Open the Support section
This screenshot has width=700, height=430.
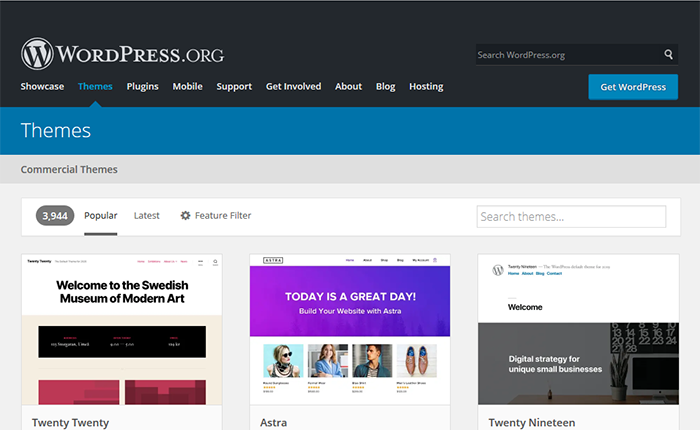coord(234,87)
